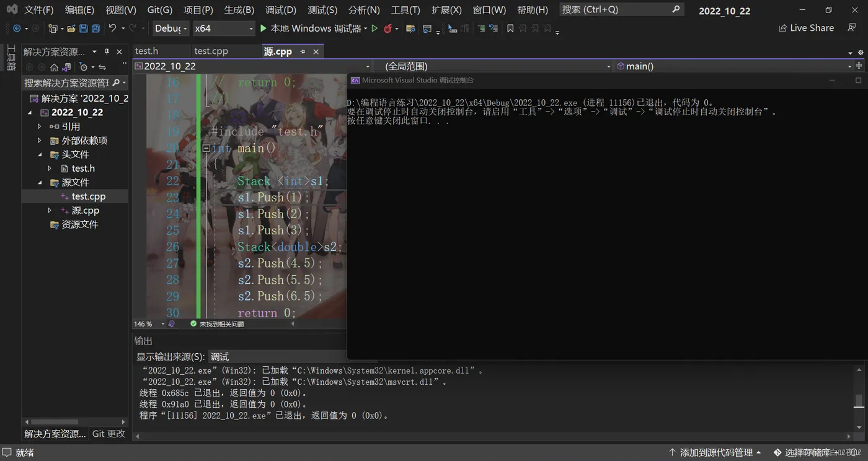
Task: Expand the test.h tree node arrow
Action: click(x=50, y=169)
